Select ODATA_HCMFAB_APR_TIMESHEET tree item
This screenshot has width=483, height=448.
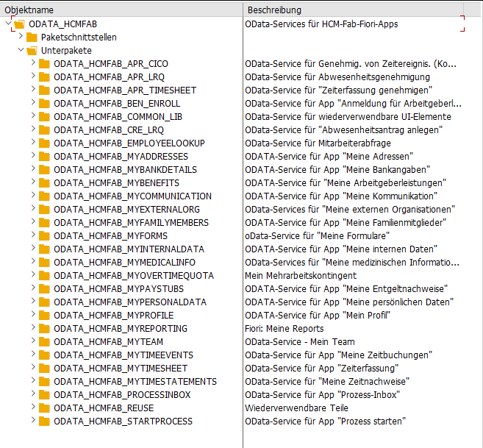pos(125,90)
